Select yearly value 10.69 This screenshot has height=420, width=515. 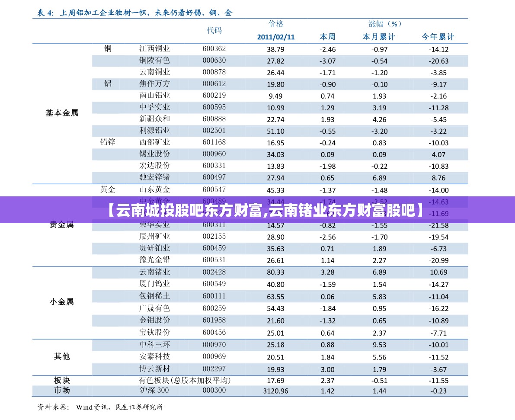[438, 273]
